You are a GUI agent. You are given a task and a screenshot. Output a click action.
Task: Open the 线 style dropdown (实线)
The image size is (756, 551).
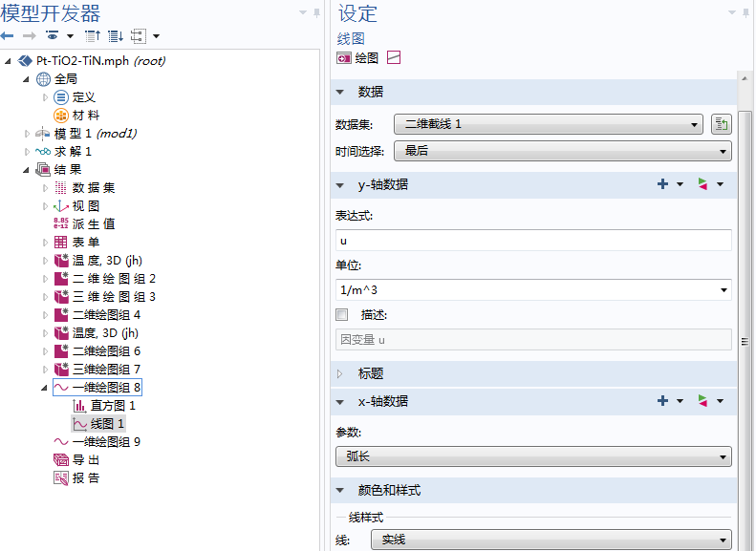coord(551,540)
